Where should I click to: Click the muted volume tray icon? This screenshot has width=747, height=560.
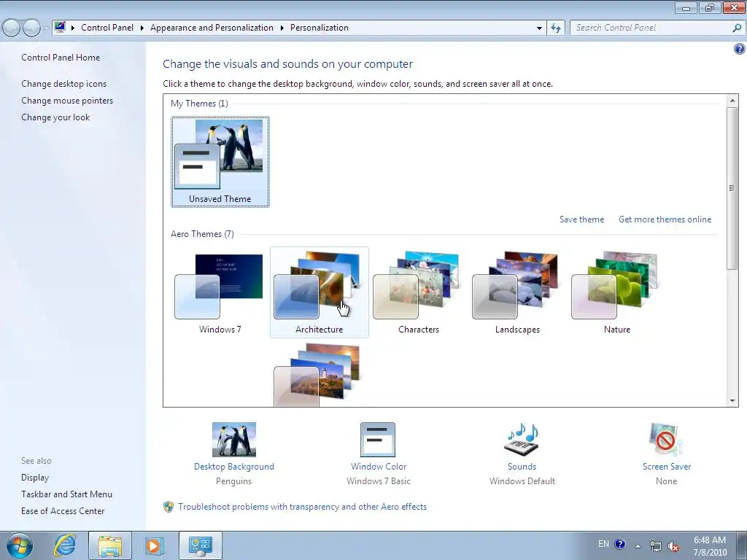click(x=673, y=546)
